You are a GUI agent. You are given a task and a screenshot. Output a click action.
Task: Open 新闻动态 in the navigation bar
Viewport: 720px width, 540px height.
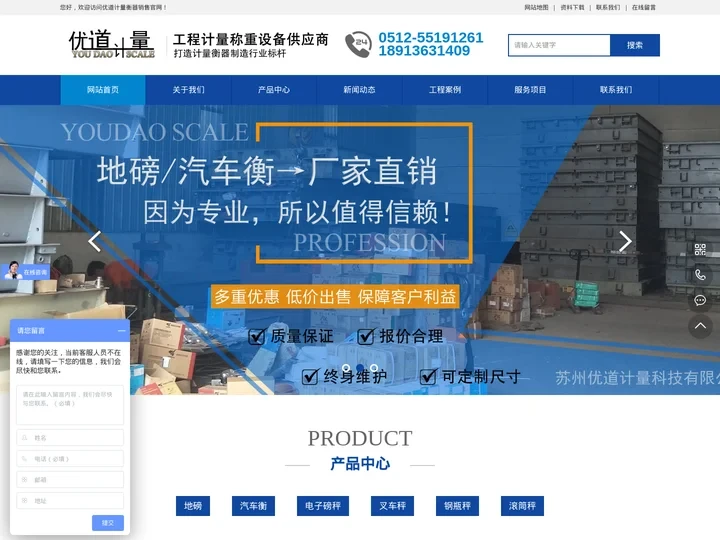[359, 90]
